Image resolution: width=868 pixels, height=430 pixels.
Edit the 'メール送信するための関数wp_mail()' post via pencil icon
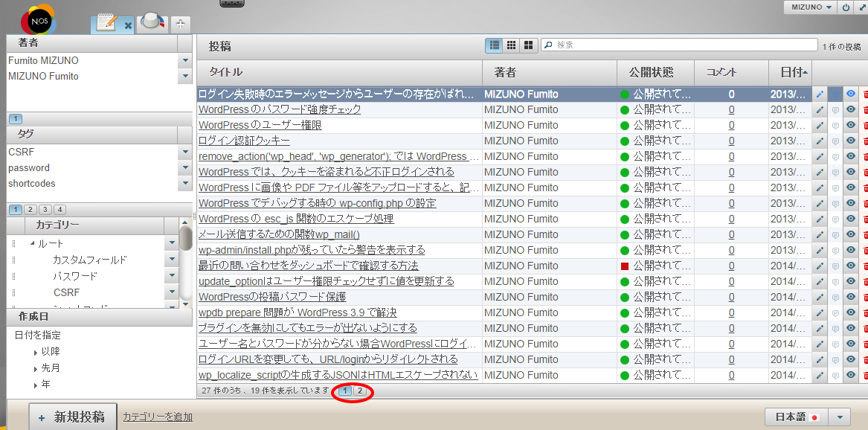[820, 234]
